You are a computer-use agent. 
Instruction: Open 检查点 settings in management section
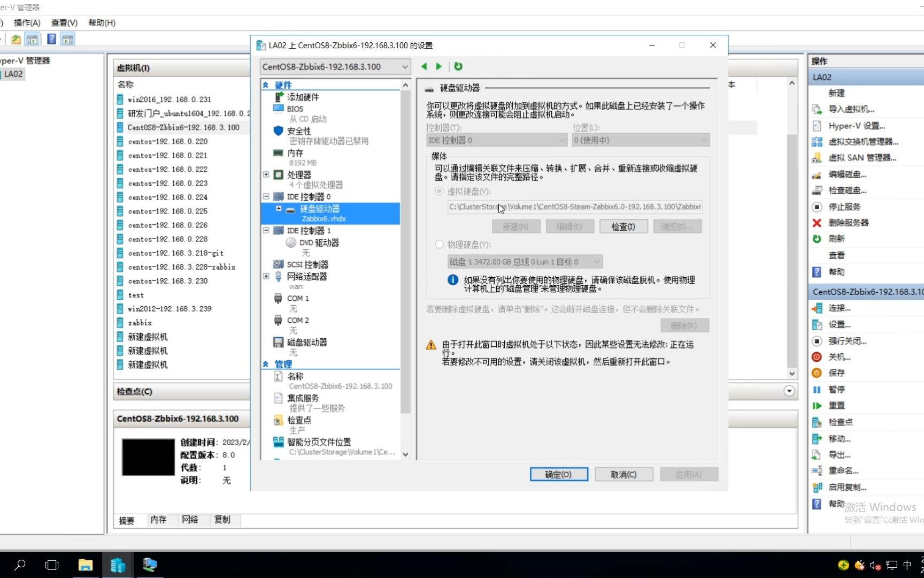[299, 420]
